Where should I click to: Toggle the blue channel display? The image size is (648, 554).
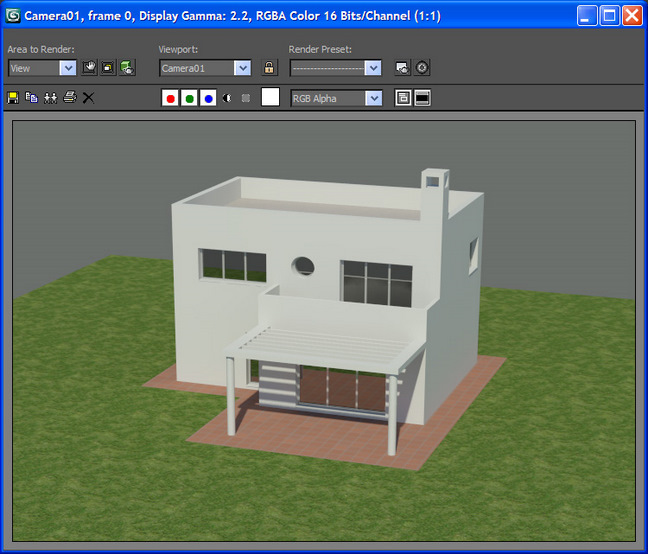pos(208,98)
